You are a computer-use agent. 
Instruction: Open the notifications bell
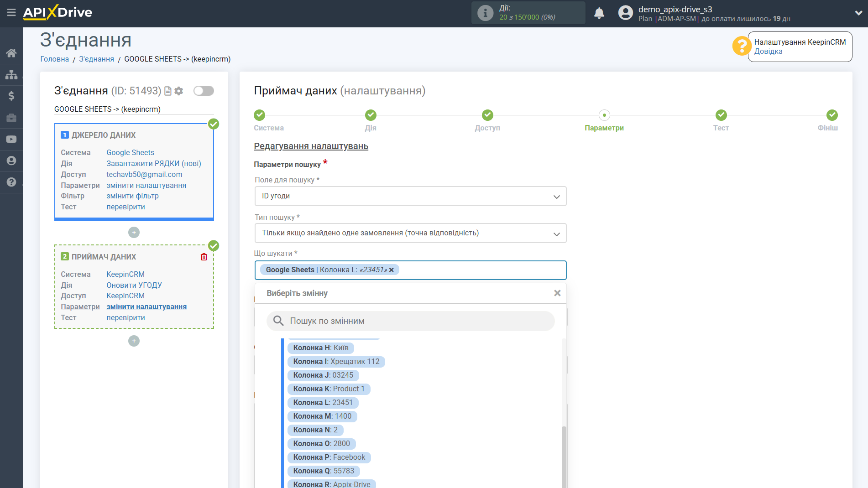599,13
